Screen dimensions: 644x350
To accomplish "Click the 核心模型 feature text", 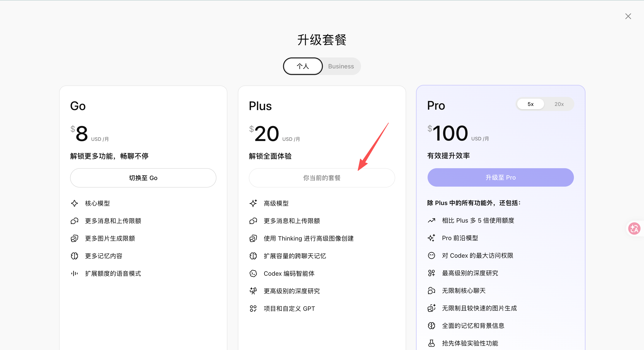I will click(97, 203).
